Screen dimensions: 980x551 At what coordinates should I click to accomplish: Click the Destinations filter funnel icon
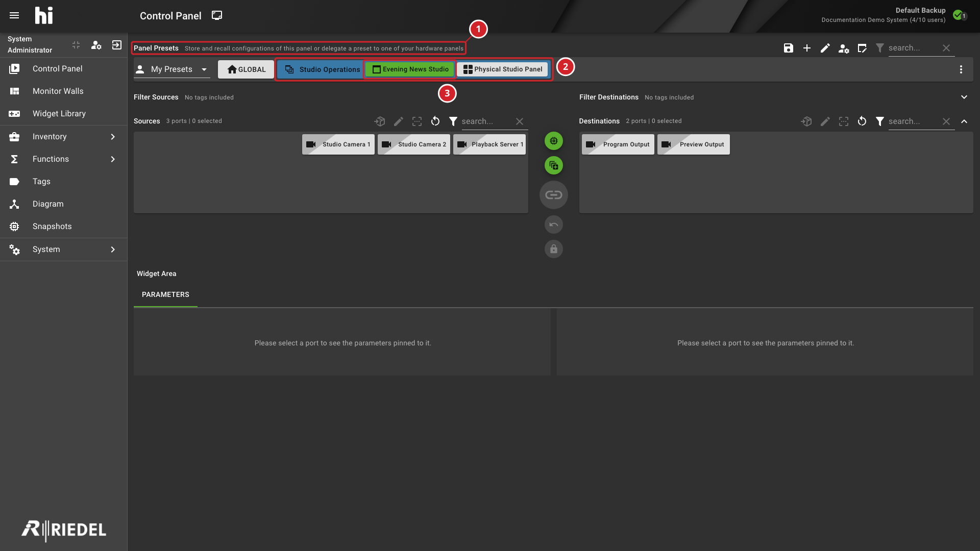(x=880, y=121)
